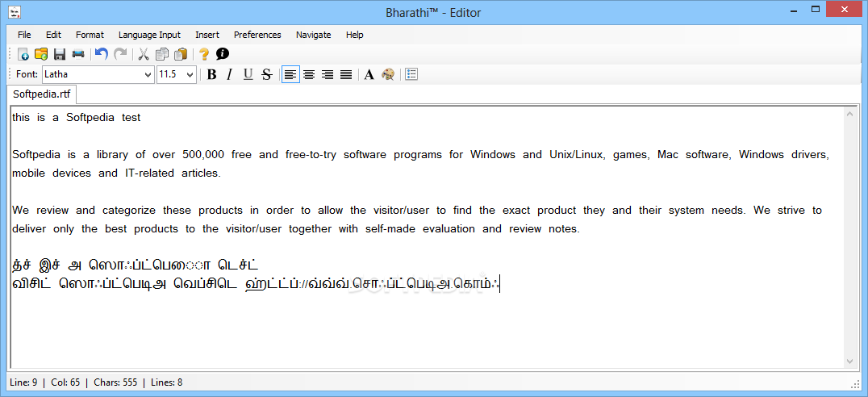Open the font color picker (A icon)
This screenshot has height=397, width=868.
[x=369, y=74]
